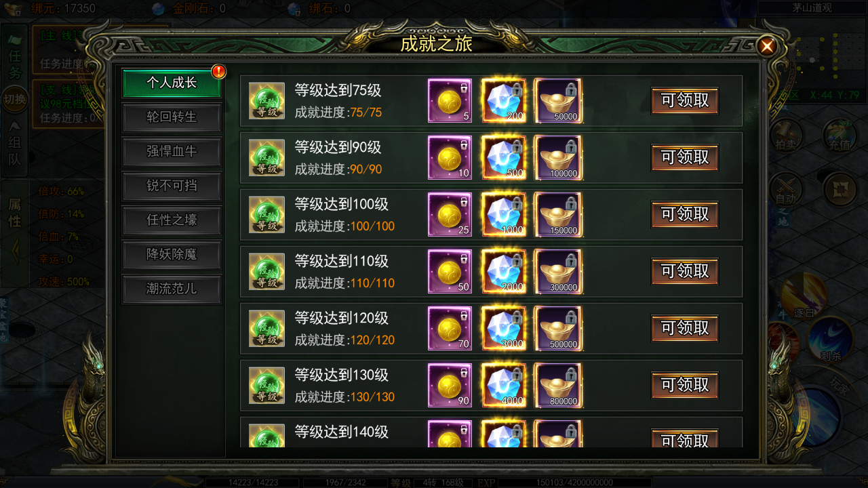Click the gold ingot reward of 150000

point(558,214)
